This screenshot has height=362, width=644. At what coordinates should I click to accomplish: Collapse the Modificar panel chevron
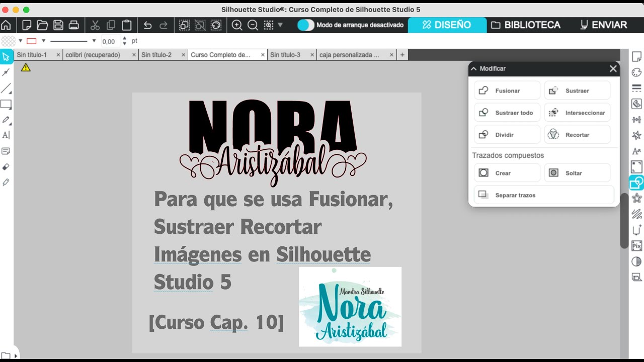tap(473, 68)
